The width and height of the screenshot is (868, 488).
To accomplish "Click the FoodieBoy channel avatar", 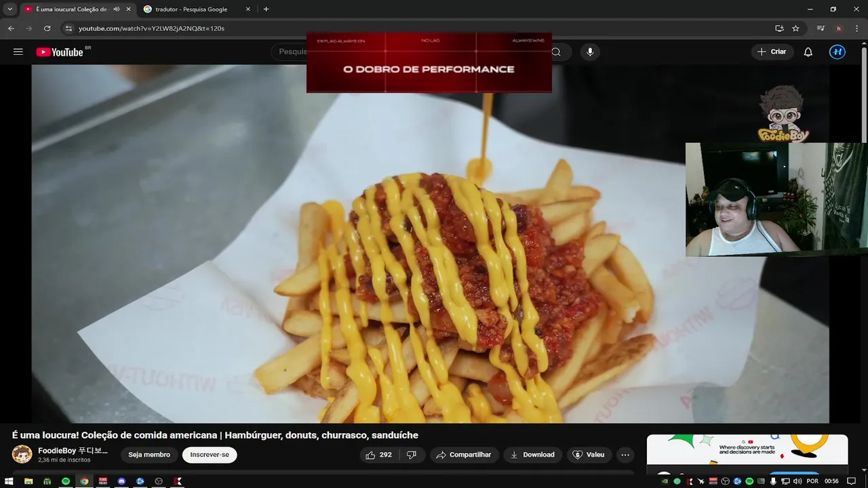I will pyautogui.click(x=22, y=454).
